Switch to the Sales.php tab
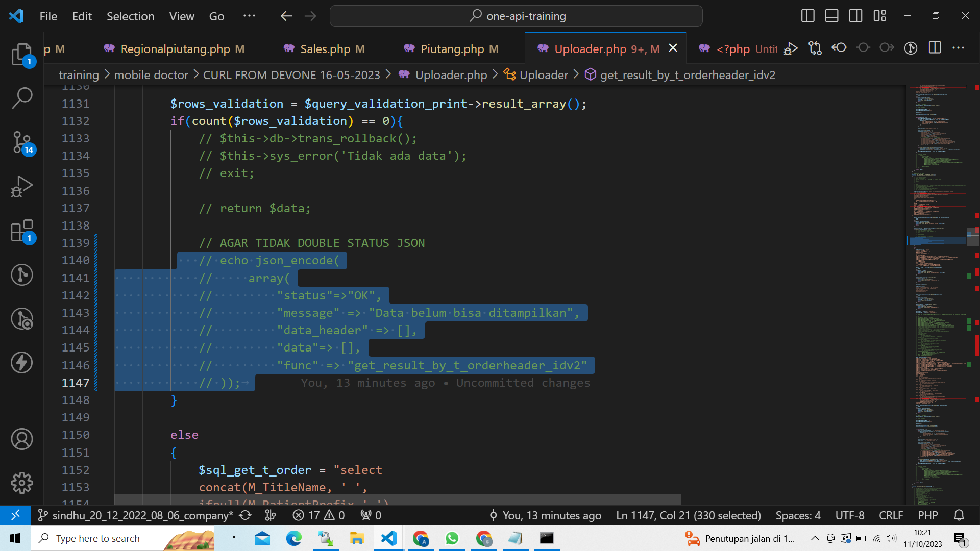Image resolution: width=980 pixels, height=551 pixels. [x=325, y=49]
